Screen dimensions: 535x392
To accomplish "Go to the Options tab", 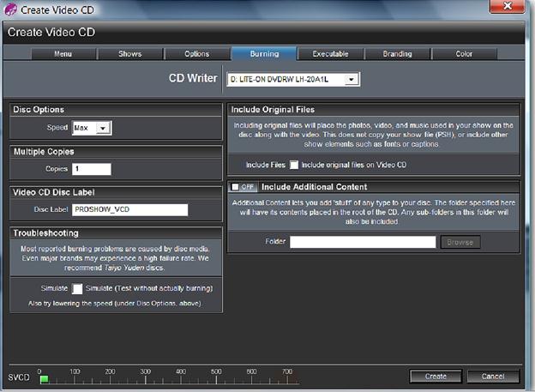I will pos(197,54).
